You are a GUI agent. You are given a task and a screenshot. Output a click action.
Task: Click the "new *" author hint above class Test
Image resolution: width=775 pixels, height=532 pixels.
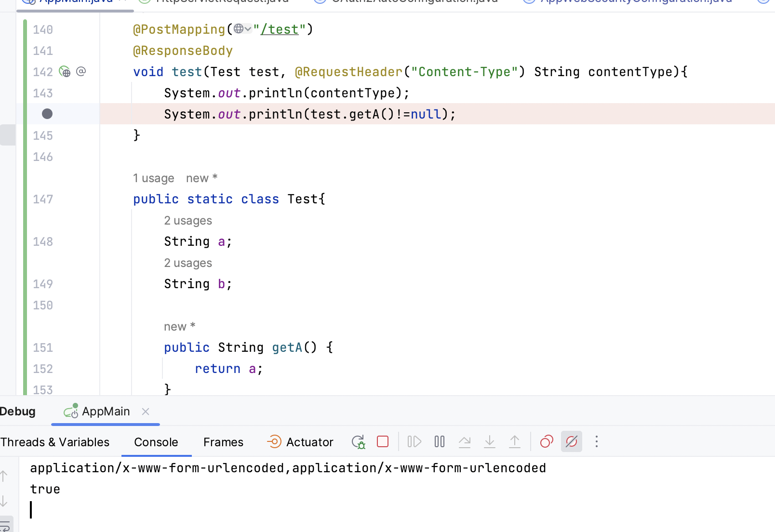[x=202, y=178]
